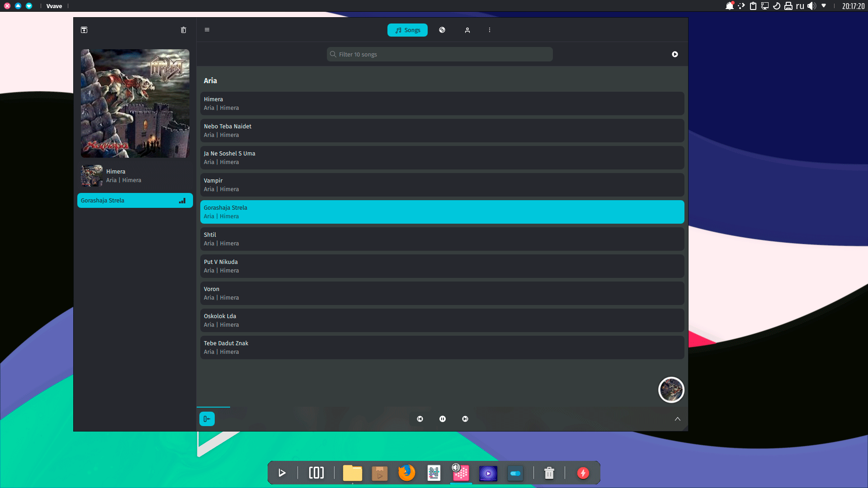Screen dimensions: 868x488
Task: Expand the now-playing panel chevron
Action: pyautogui.click(x=678, y=419)
